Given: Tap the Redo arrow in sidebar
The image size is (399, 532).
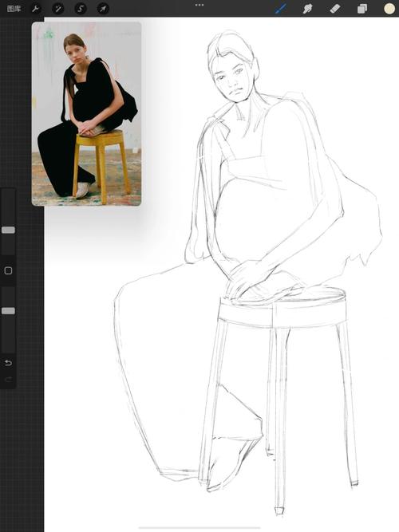Looking at the screenshot, I should (8, 379).
